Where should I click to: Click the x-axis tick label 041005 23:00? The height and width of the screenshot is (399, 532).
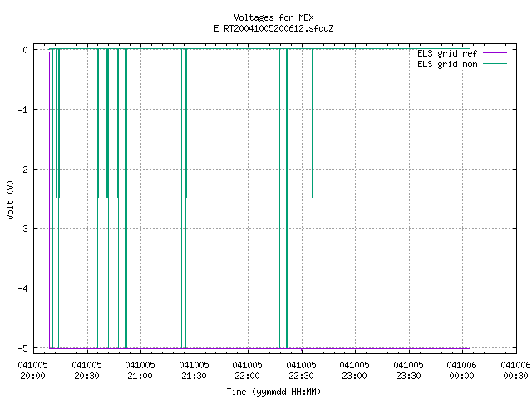(355, 371)
